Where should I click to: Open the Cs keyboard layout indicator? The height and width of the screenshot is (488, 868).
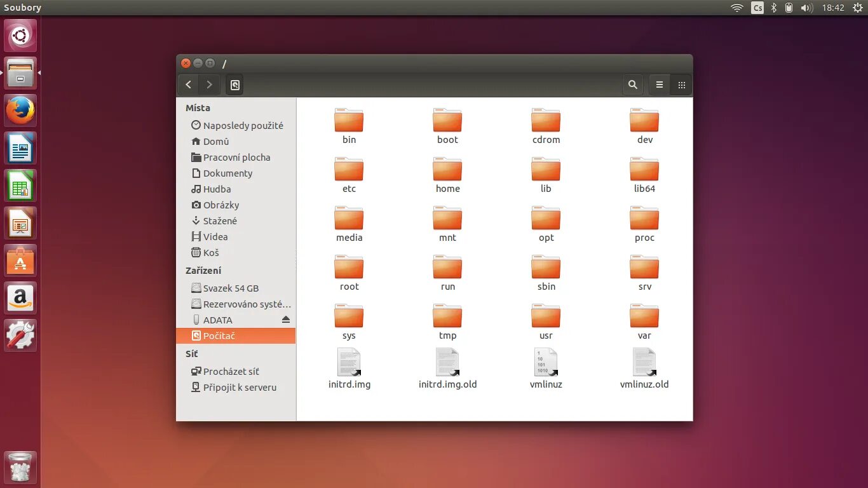(757, 8)
